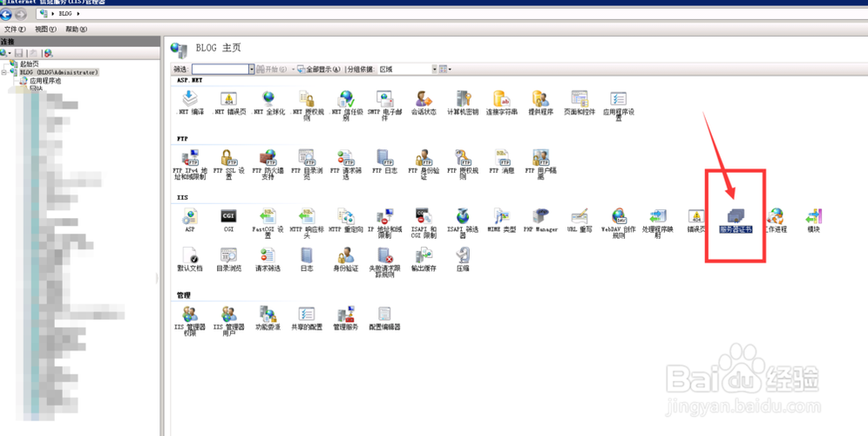Open the .NET 错误页 feature
Image resolution: width=868 pixels, height=436 pixels.
pyautogui.click(x=229, y=103)
